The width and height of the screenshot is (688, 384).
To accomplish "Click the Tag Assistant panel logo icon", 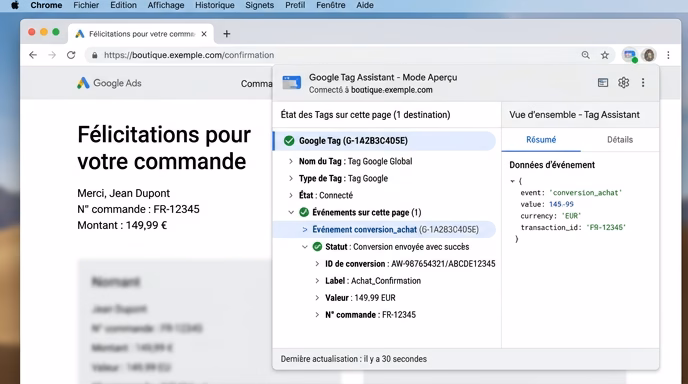I will coord(292,83).
